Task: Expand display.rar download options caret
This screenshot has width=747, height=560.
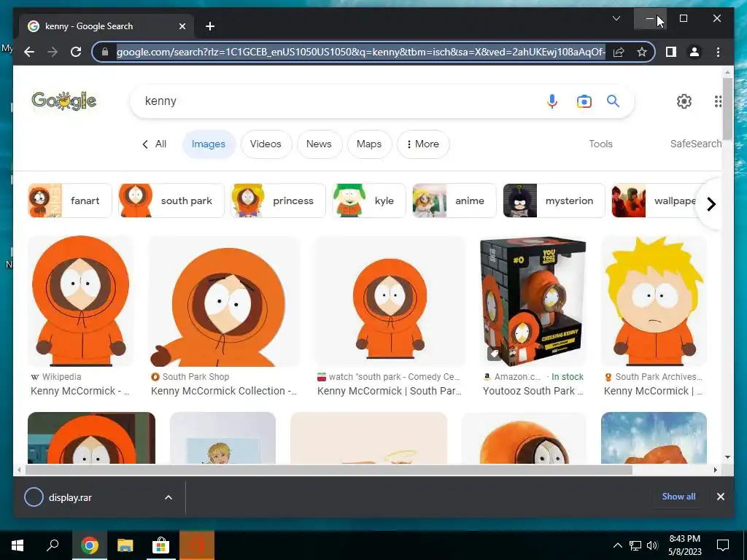Action: click(169, 497)
